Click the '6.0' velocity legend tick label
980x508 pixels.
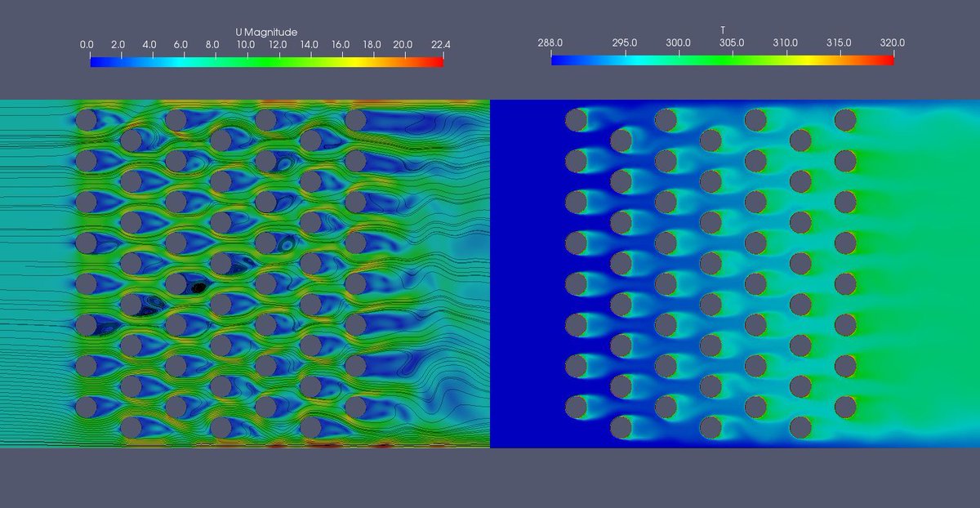180,45
